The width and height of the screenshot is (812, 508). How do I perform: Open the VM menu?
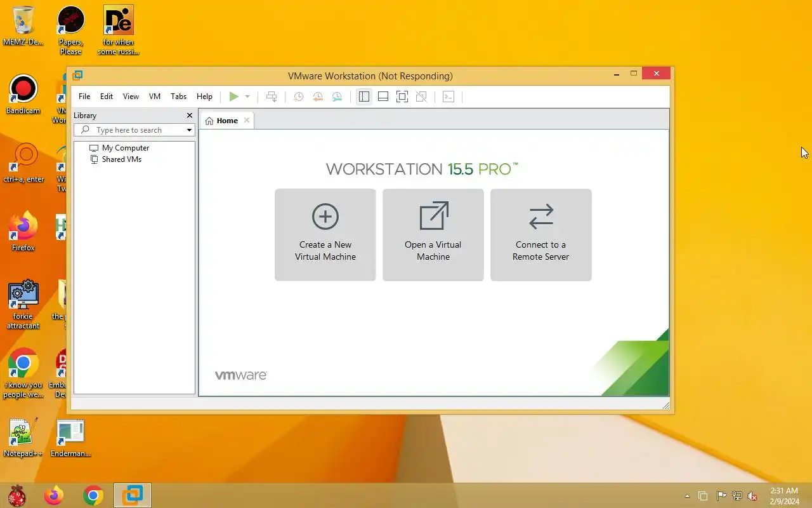coord(155,97)
